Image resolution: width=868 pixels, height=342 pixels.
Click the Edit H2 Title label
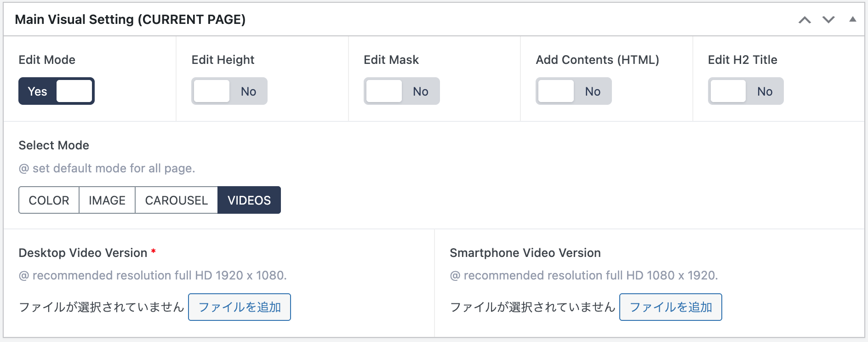coord(742,60)
